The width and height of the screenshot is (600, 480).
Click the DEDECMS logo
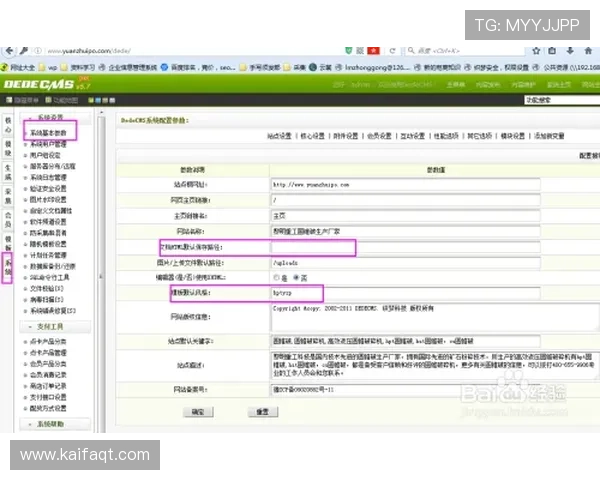click(39, 84)
